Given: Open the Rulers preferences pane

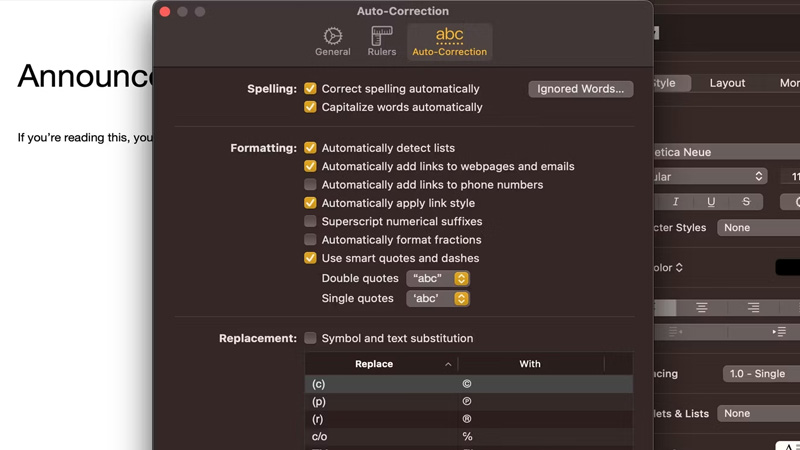Looking at the screenshot, I should tap(381, 41).
